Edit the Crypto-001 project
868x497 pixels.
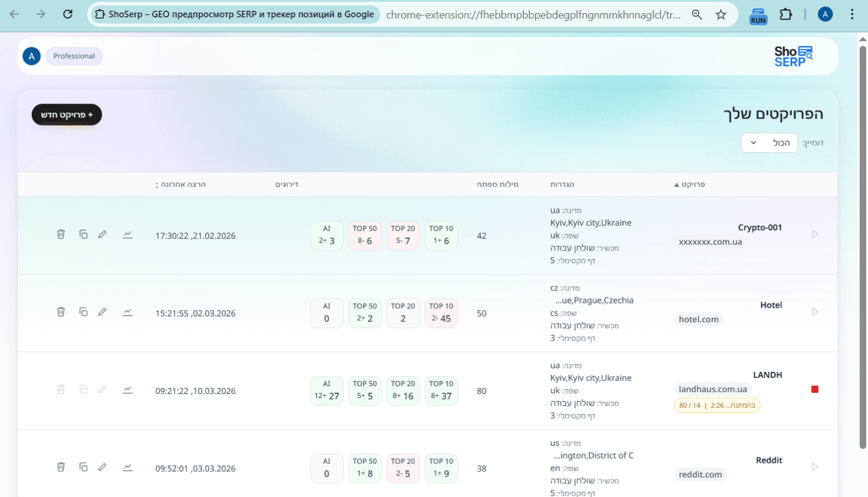click(102, 234)
